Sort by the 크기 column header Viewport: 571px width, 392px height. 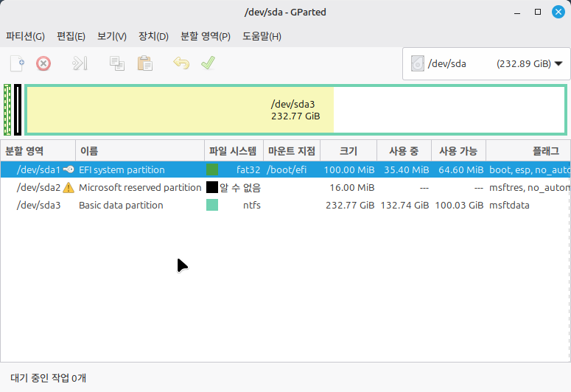348,151
